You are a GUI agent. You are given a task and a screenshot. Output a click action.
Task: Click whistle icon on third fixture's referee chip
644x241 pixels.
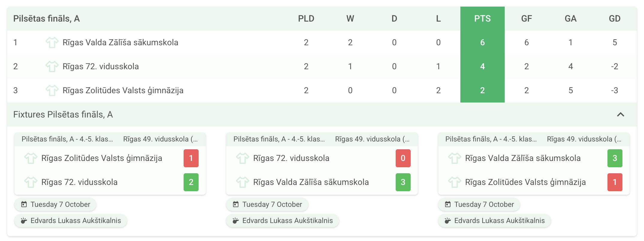[448, 221]
